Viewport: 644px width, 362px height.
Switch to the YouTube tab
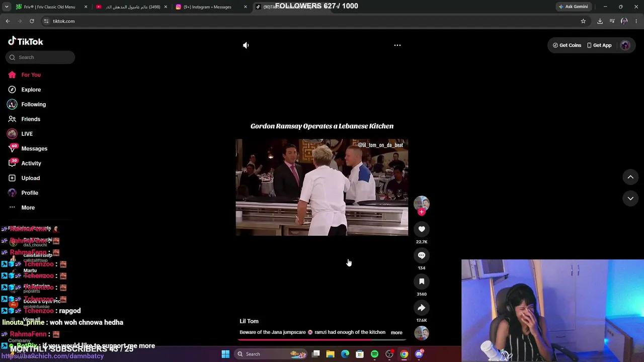[x=132, y=7]
